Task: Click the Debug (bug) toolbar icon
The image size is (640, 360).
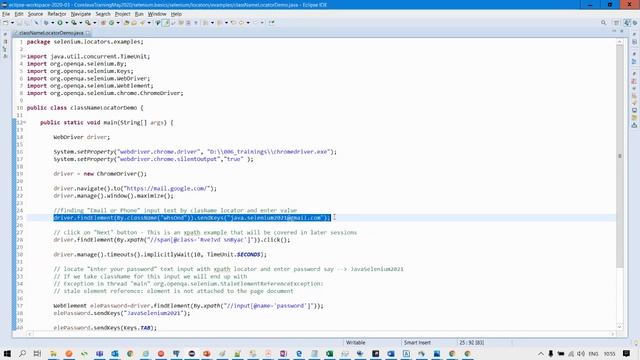Action: point(46,22)
